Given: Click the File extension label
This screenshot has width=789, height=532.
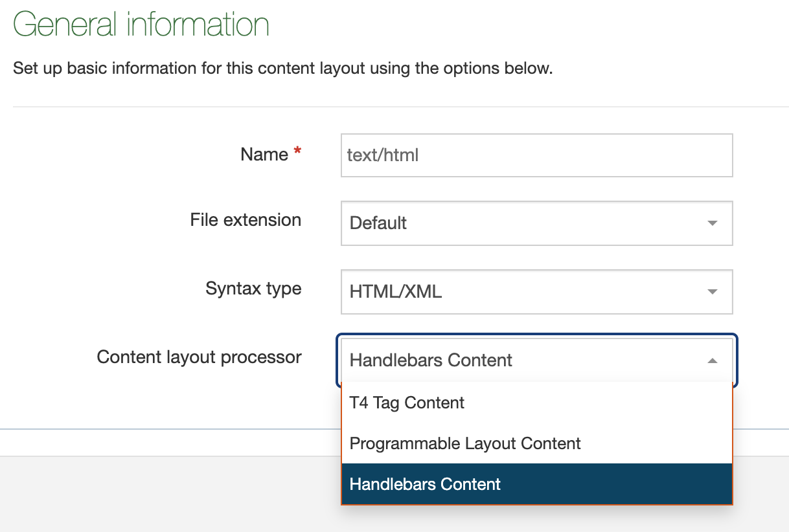Looking at the screenshot, I should tap(245, 220).
